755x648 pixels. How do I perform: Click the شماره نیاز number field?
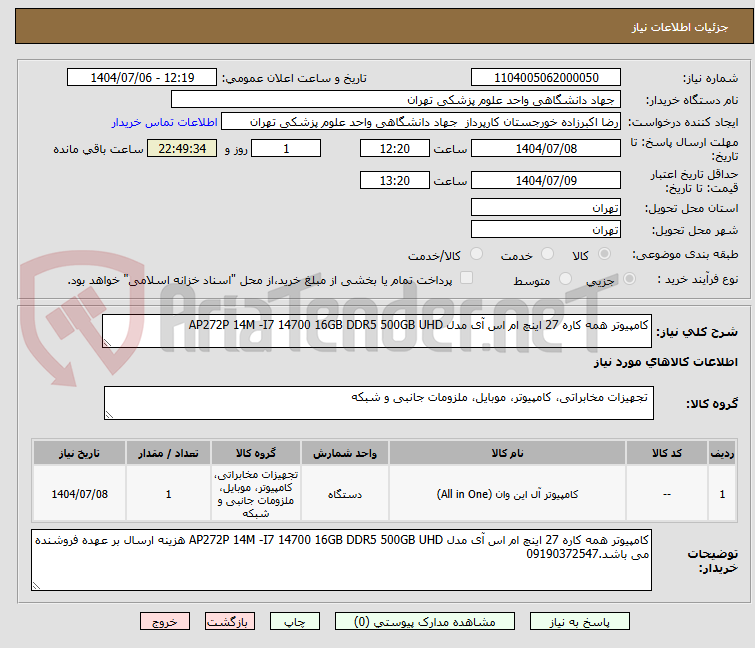coord(546,78)
